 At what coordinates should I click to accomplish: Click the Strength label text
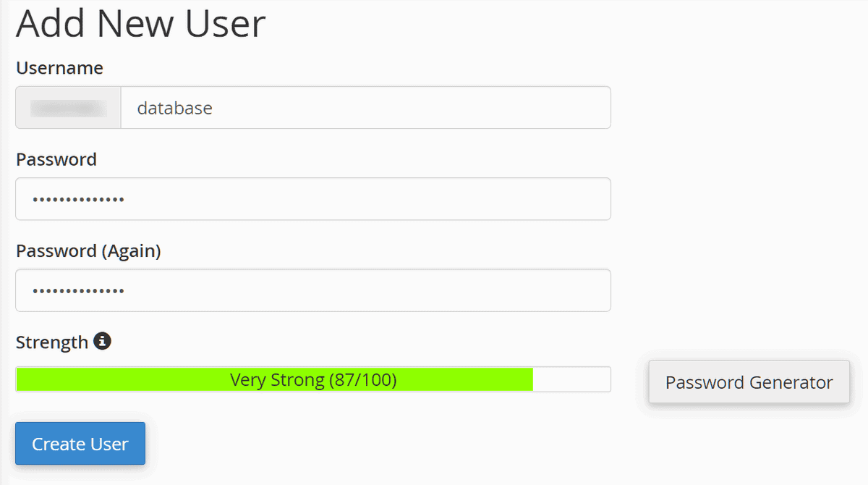coord(52,342)
